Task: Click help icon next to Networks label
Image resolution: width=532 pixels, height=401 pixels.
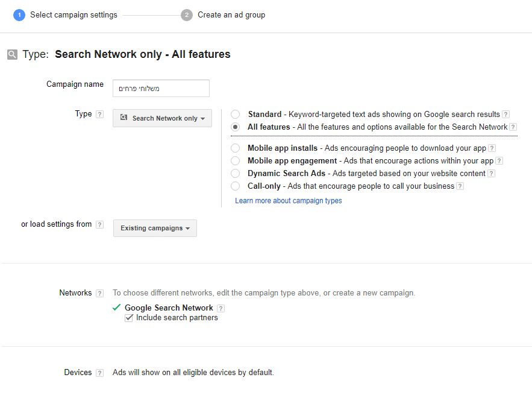Action: (99, 293)
